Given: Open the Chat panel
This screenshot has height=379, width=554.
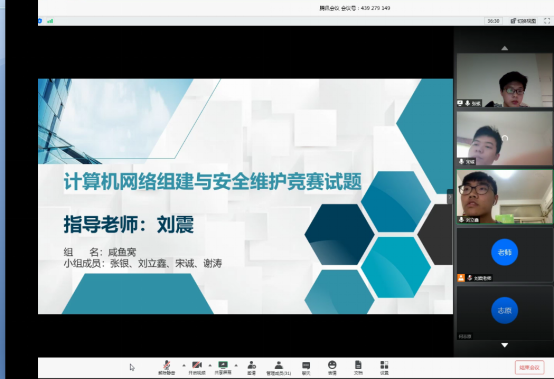Looking at the screenshot, I should click(x=306, y=367).
